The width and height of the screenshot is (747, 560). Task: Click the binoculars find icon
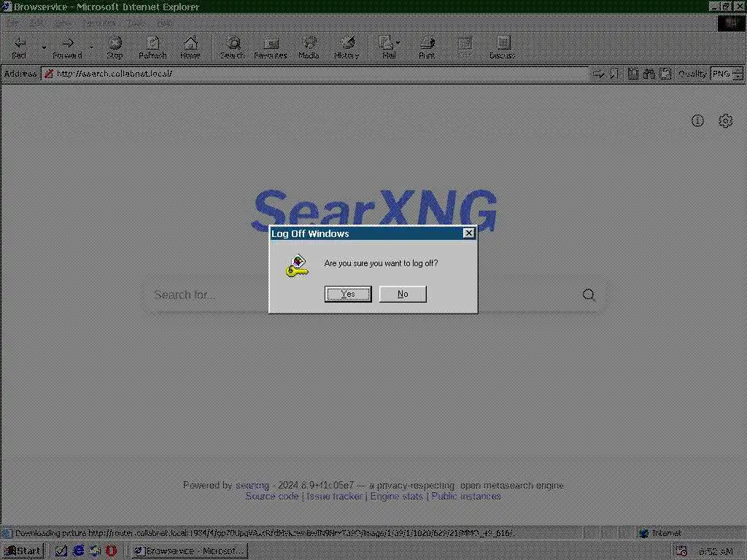(x=649, y=74)
